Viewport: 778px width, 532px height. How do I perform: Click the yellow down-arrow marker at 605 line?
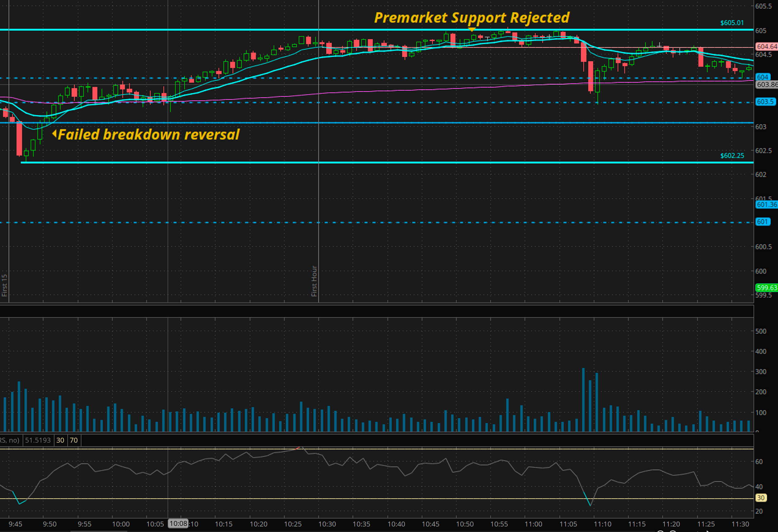472,30
